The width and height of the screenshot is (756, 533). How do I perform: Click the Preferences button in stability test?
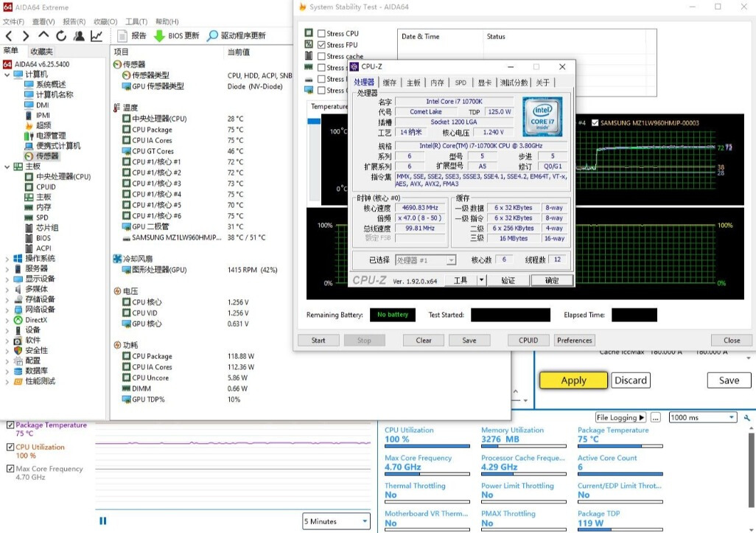point(574,341)
